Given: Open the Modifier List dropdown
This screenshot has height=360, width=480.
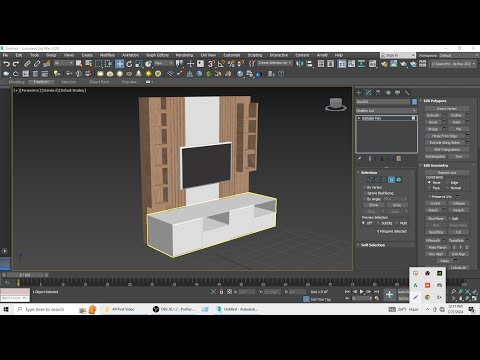Looking at the screenshot, I should (x=386, y=110).
